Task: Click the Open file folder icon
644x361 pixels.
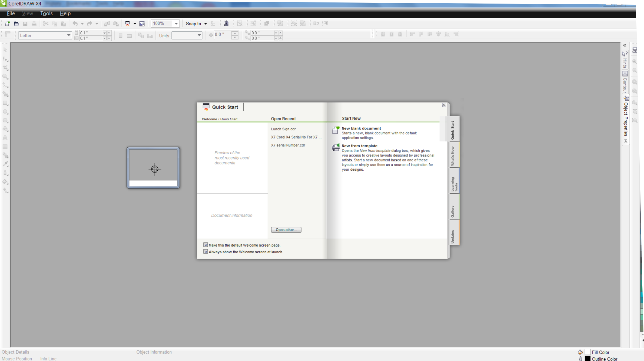Action: tap(16, 24)
